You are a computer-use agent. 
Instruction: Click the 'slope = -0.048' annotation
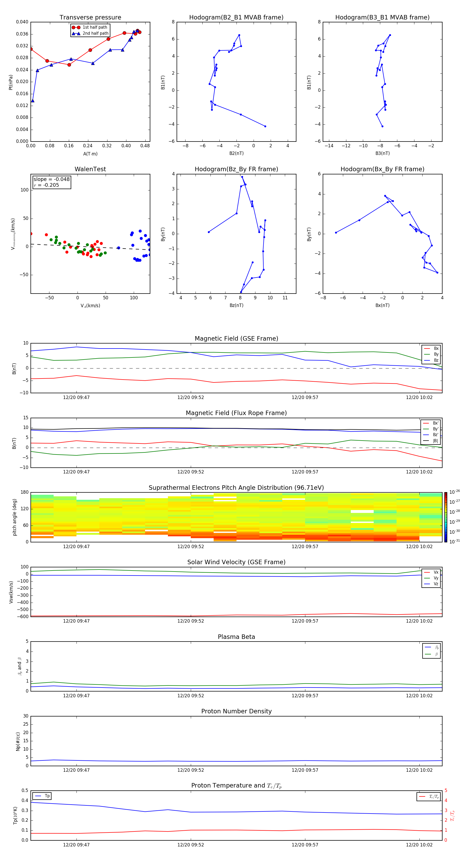coord(52,179)
